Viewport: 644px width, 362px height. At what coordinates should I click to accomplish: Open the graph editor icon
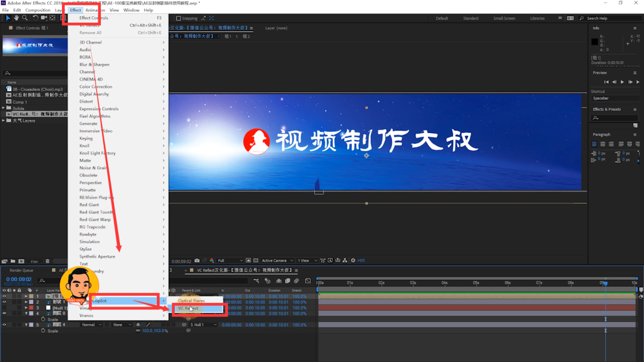[x=308, y=281]
